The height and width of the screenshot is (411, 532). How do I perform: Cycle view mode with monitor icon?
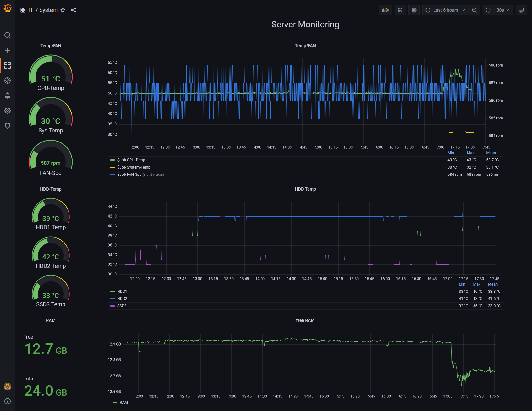click(x=521, y=10)
